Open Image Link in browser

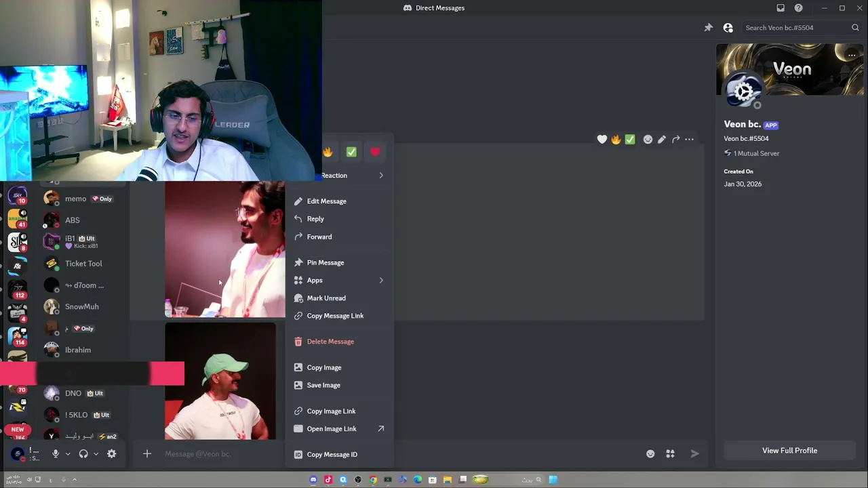point(339,428)
